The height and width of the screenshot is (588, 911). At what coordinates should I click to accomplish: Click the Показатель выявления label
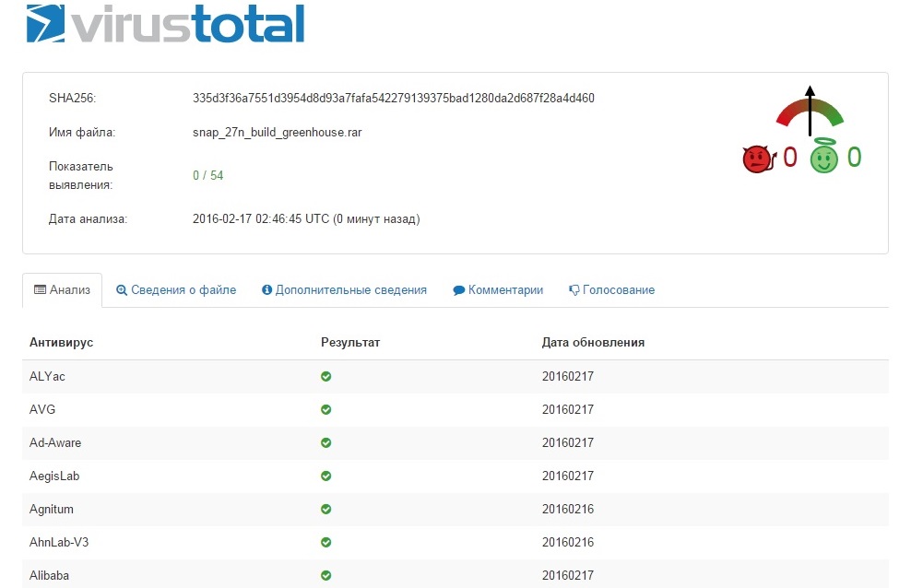pyautogui.click(x=81, y=175)
